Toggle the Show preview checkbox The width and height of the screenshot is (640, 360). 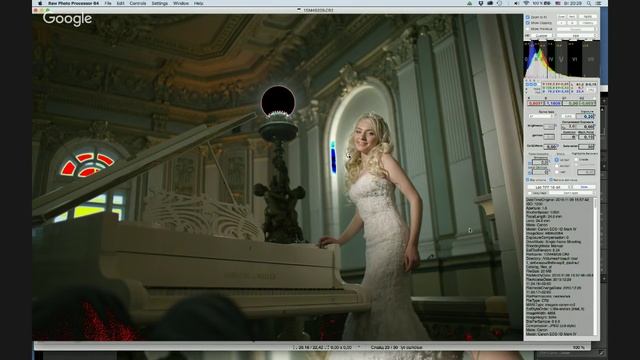click(527, 29)
